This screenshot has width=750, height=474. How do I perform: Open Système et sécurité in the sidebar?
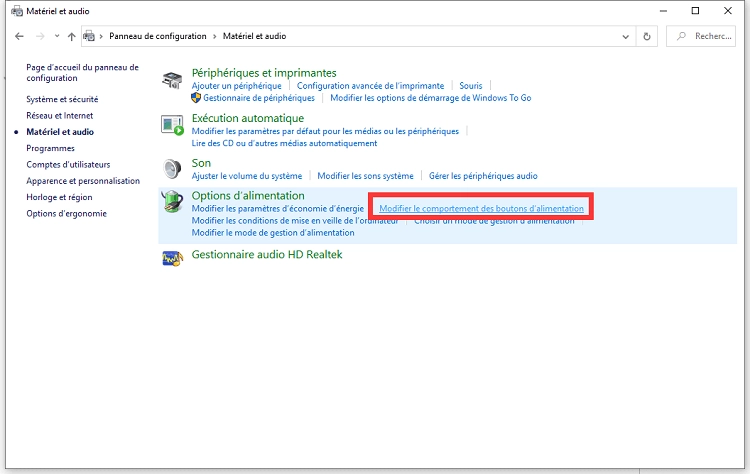click(x=62, y=99)
